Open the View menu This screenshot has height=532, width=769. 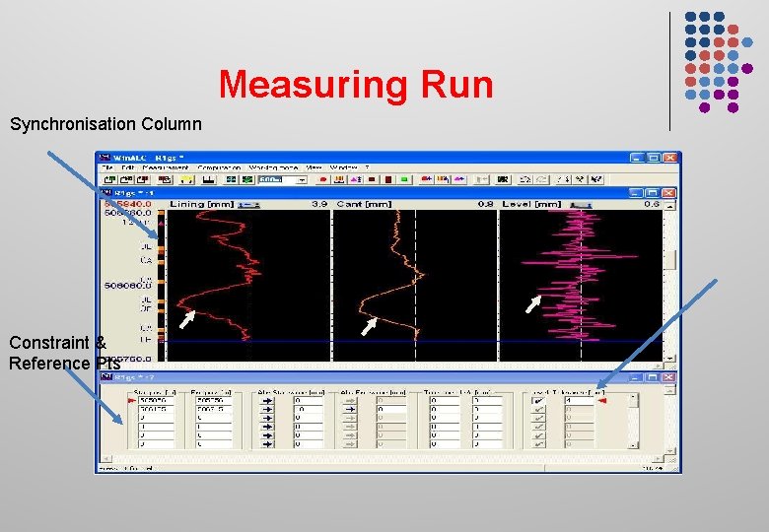[x=314, y=168]
